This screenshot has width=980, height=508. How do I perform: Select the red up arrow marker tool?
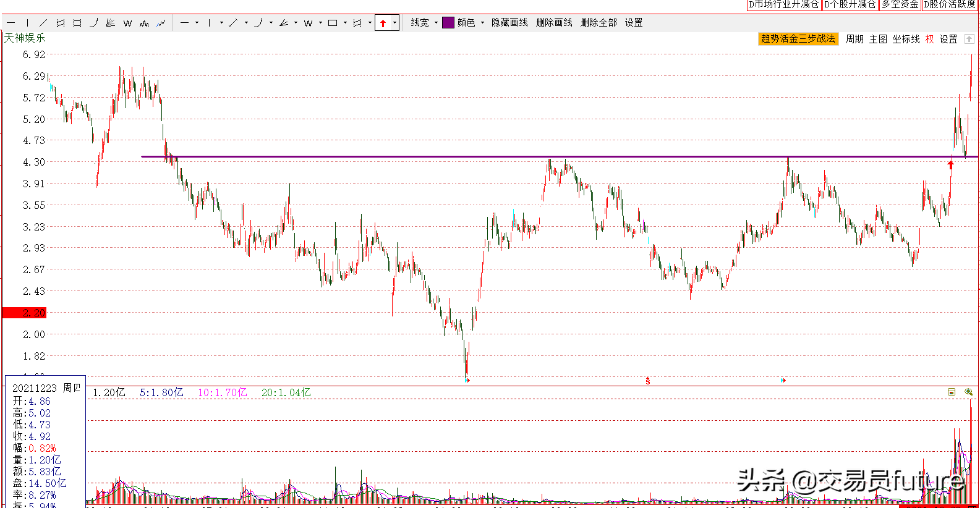point(383,23)
